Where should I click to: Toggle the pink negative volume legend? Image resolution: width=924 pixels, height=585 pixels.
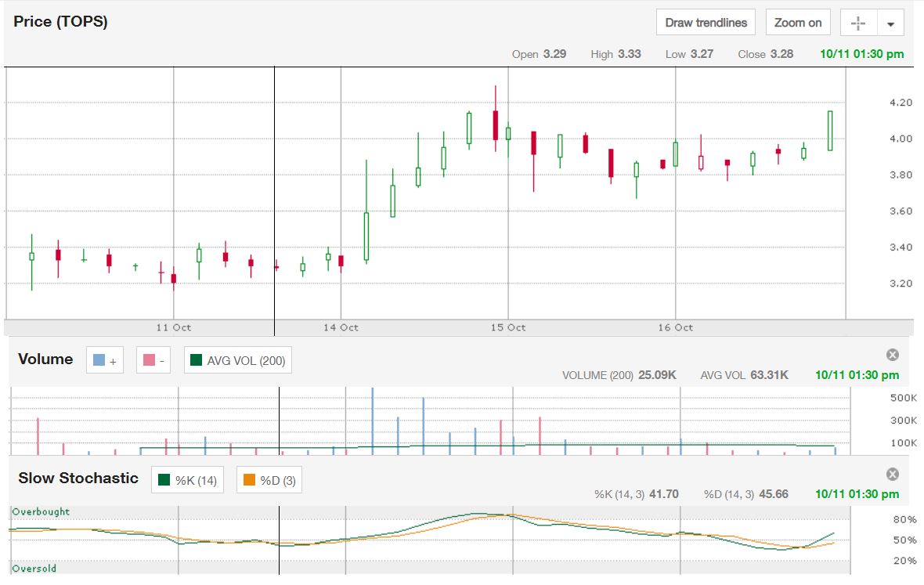coord(155,361)
